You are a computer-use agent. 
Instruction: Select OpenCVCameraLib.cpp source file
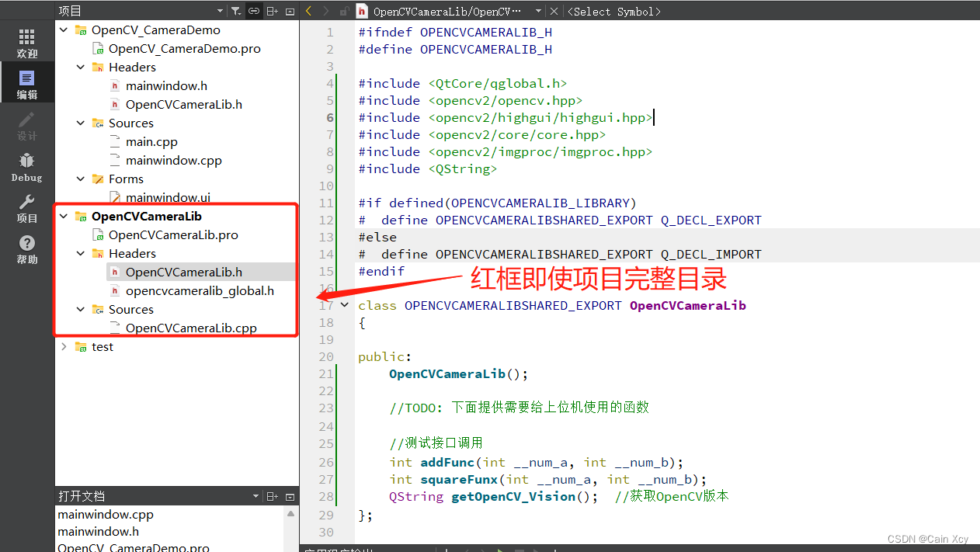191,328
